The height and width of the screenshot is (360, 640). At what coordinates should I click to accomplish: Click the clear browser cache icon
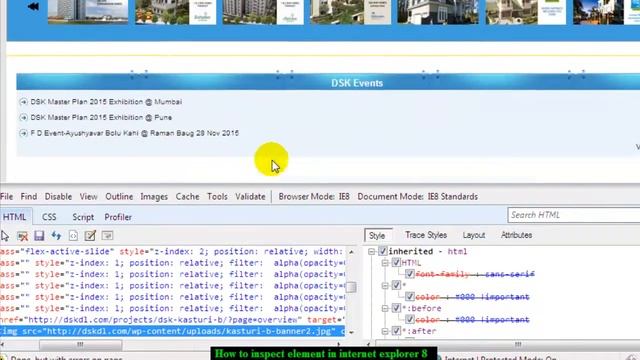[22, 236]
